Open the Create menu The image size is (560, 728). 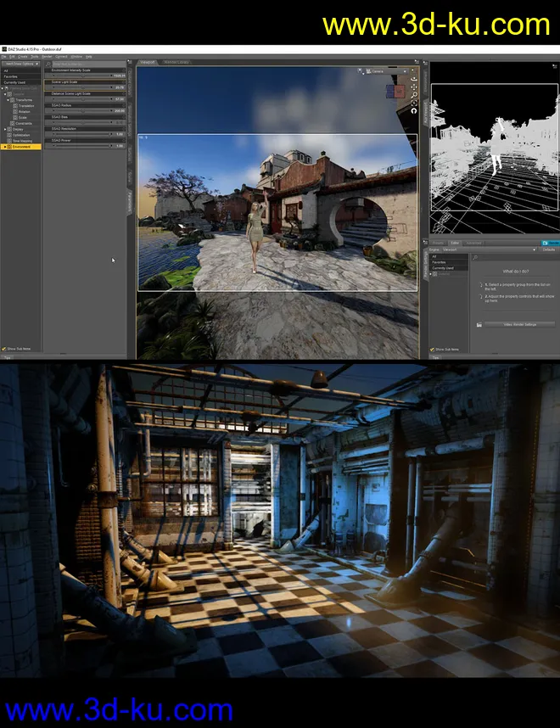coord(23,57)
